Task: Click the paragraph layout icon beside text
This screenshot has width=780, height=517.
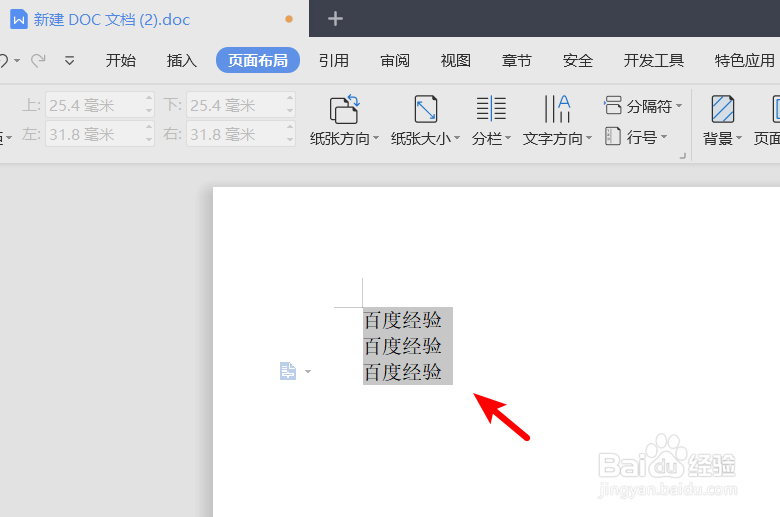Action: (x=288, y=371)
